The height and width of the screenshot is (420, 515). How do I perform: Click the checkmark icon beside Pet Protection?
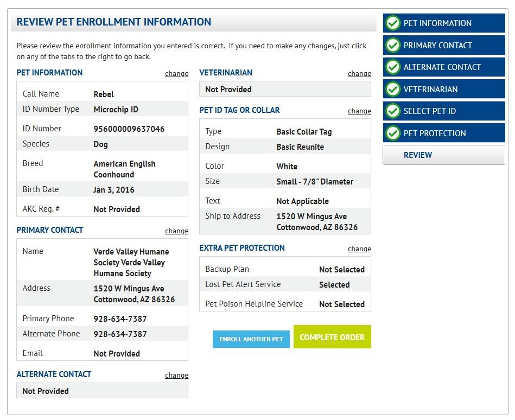[x=393, y=133]
